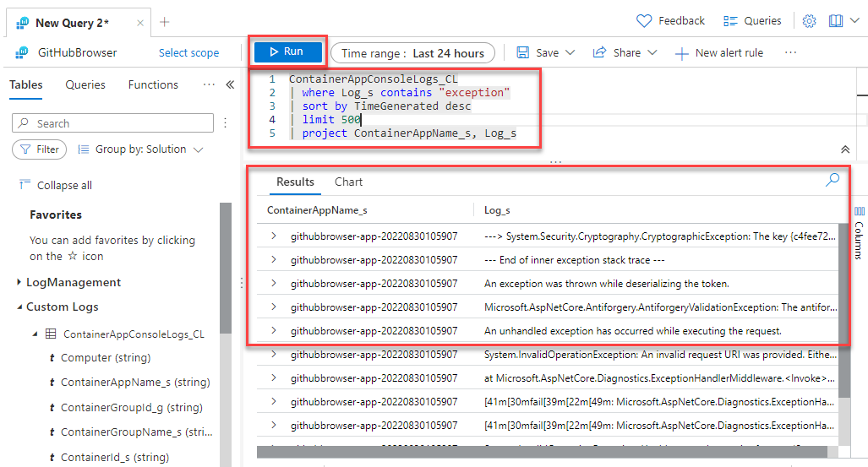
Task: Expand the LogManagement tree node
Action: click(x=20, y=282)
